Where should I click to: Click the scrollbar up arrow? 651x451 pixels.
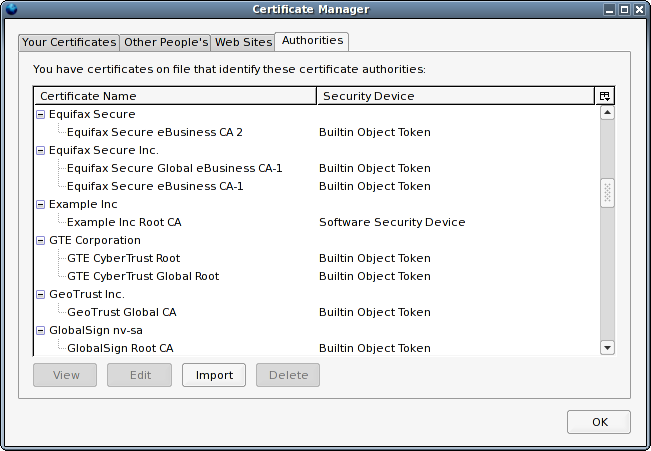pos(607,113)
